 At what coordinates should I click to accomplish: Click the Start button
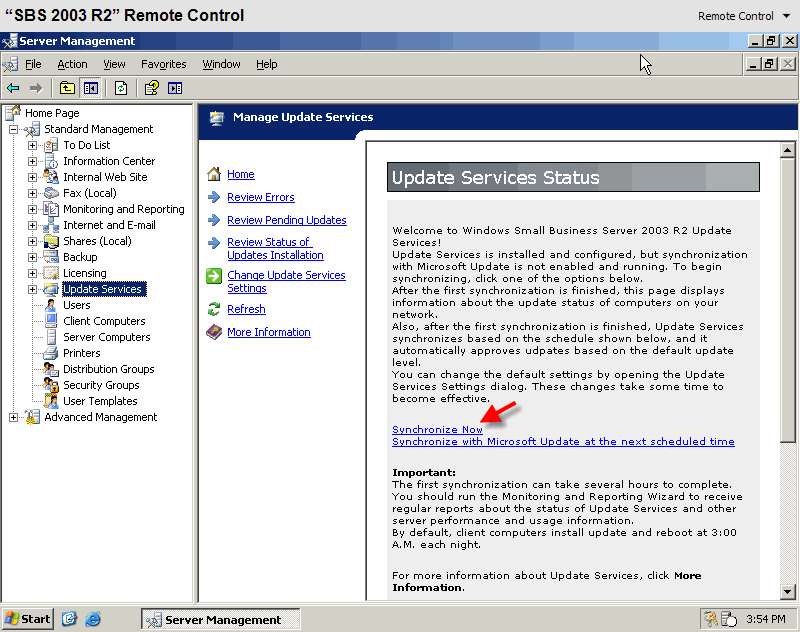[x=28, y=619]
